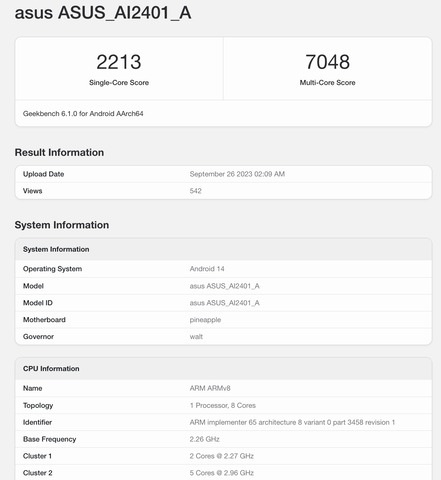The width and height of the screenshot is (441, 480).
Task: Click Geekbench 6.1.0 for Android AArch64 text
Action: [x=83, y=114]
